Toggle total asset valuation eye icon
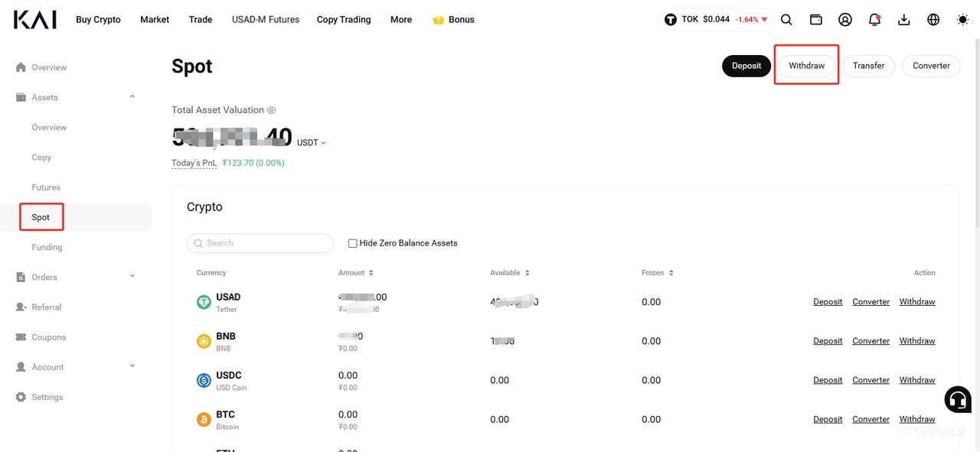980x452 pixels. pyautogui.click(x=271, y=110)
